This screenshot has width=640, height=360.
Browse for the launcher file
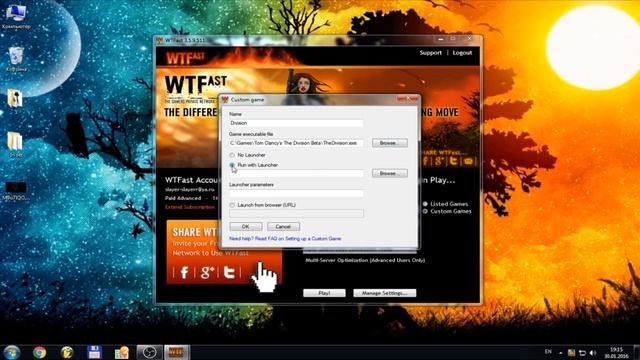[389, 173]
